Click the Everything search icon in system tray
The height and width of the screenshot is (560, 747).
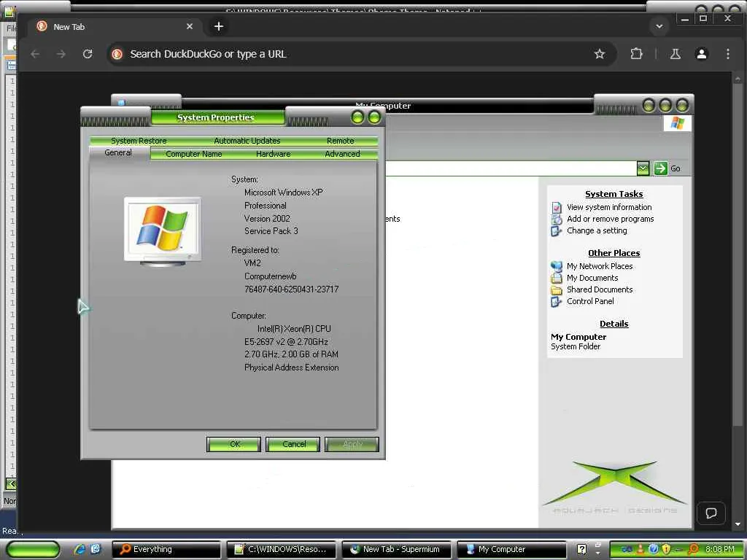[694, 549]
